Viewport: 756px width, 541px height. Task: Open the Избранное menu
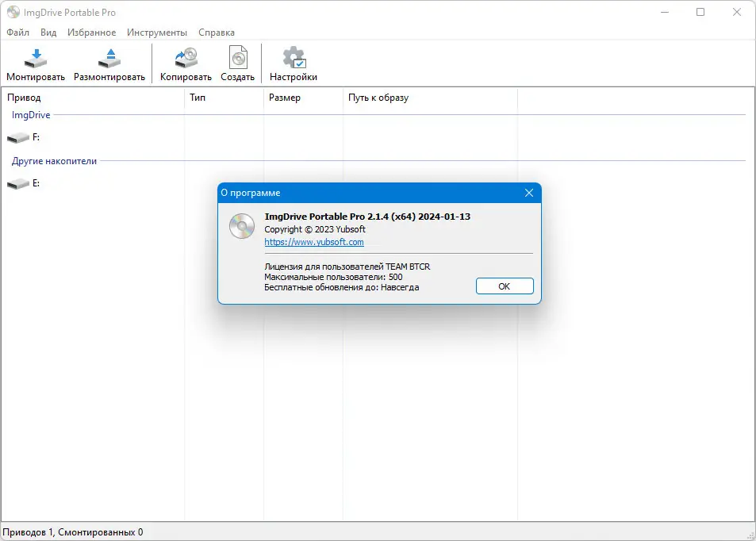91,33
